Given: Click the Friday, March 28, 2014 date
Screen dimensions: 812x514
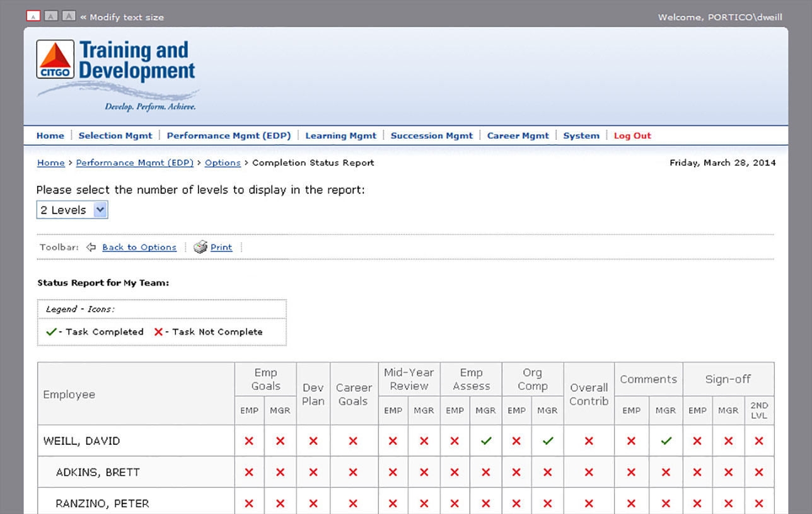Looking at the screenshot, I should coord(722,163).
